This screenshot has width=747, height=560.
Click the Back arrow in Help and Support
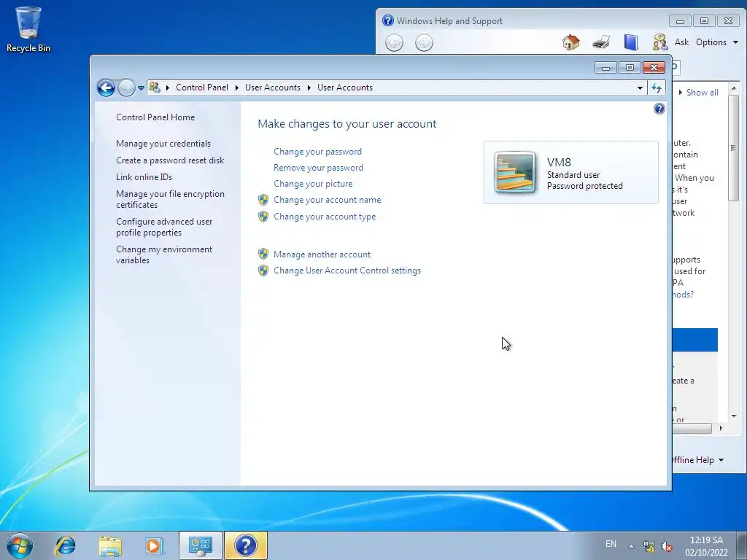394,43
